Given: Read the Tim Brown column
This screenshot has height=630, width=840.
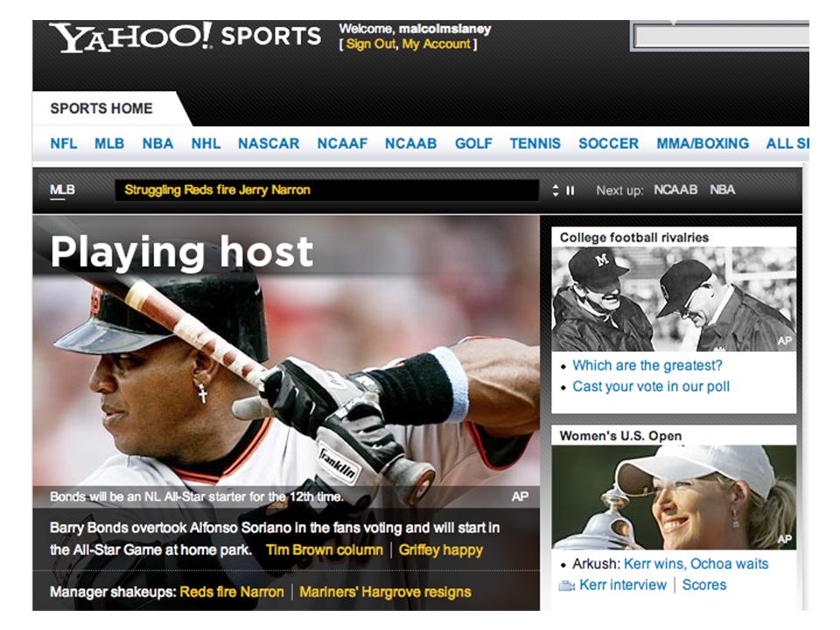Looking at the screenshot, I should click(x=325, y=550).
